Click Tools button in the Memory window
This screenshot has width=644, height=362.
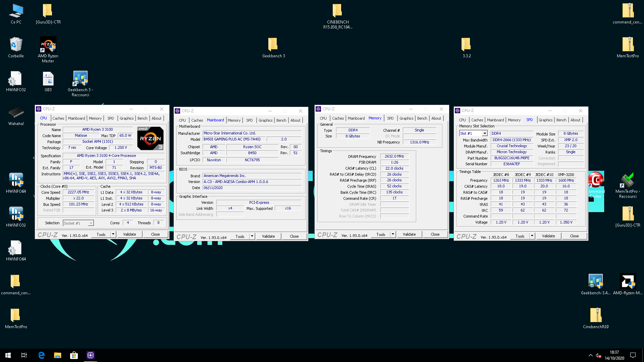381,234
